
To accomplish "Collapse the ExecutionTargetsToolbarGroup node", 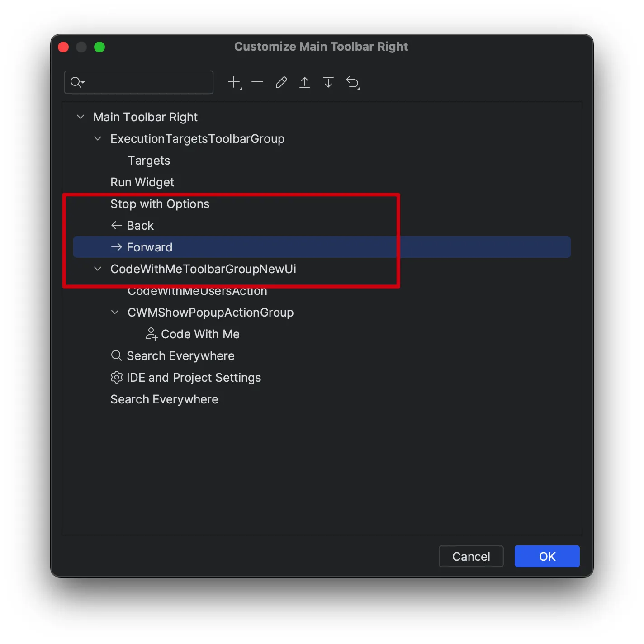I will 98,139.
